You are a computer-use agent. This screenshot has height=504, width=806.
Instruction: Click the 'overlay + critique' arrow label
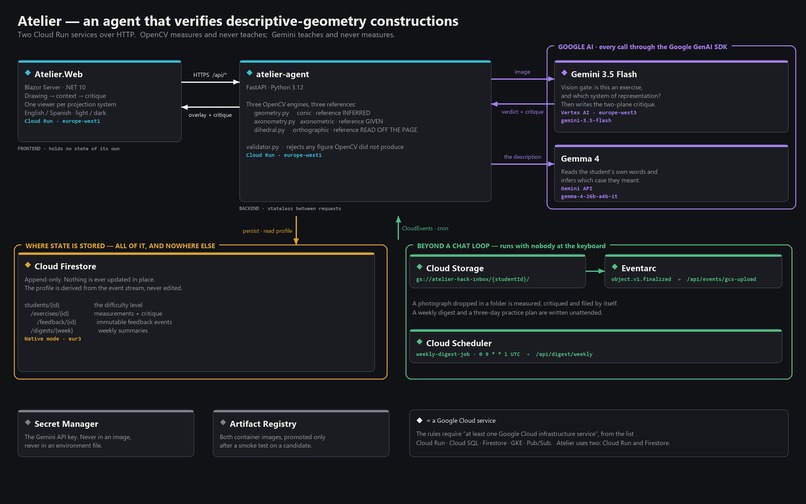(x=210, y=115)
